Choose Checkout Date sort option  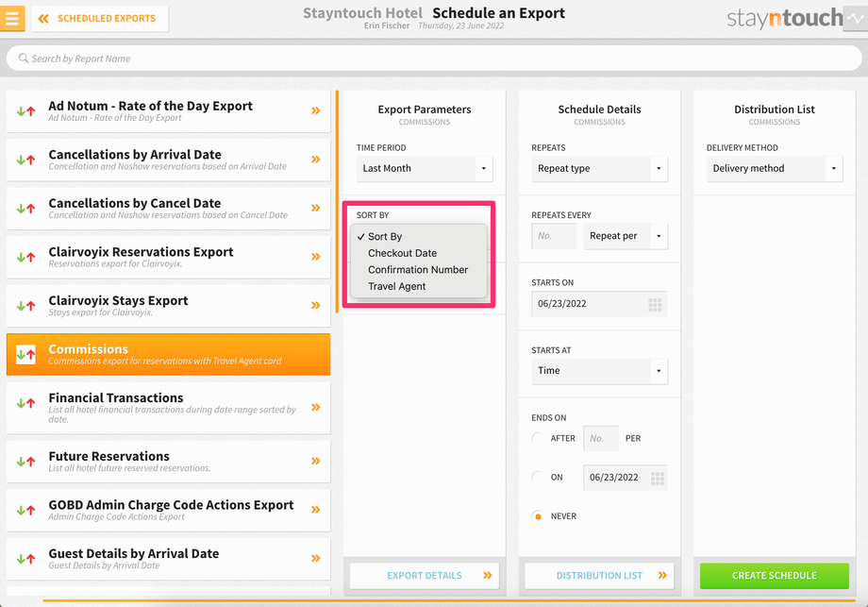pos(419,253)
